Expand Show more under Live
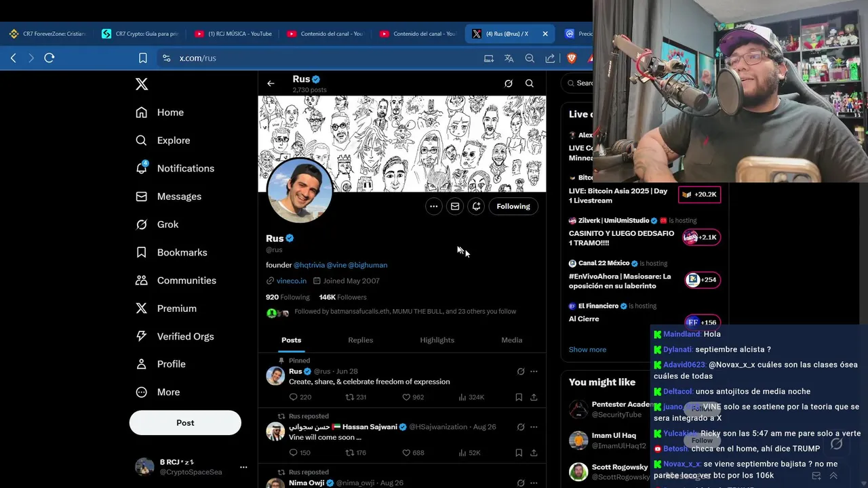Image resolution: width=868 pixels, height=488 pixels. 587,350
